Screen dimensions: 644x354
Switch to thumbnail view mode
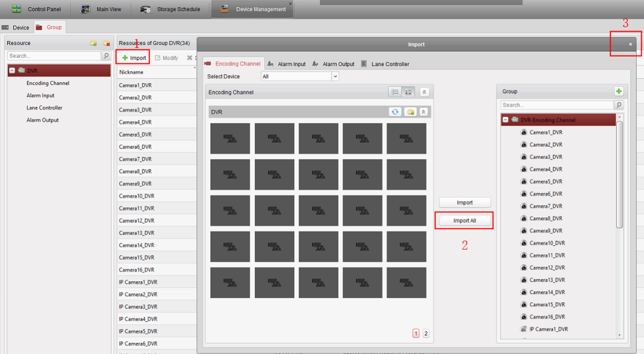pos(408,92)
